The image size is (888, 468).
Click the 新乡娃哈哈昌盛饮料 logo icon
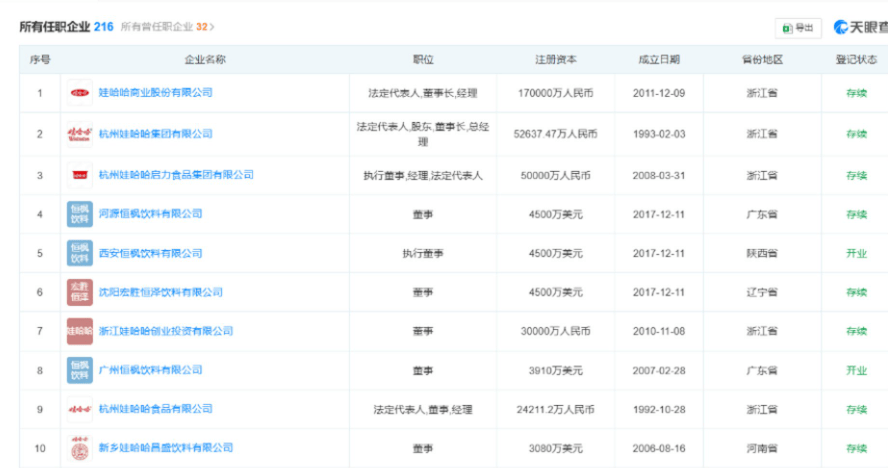point(80,448)
